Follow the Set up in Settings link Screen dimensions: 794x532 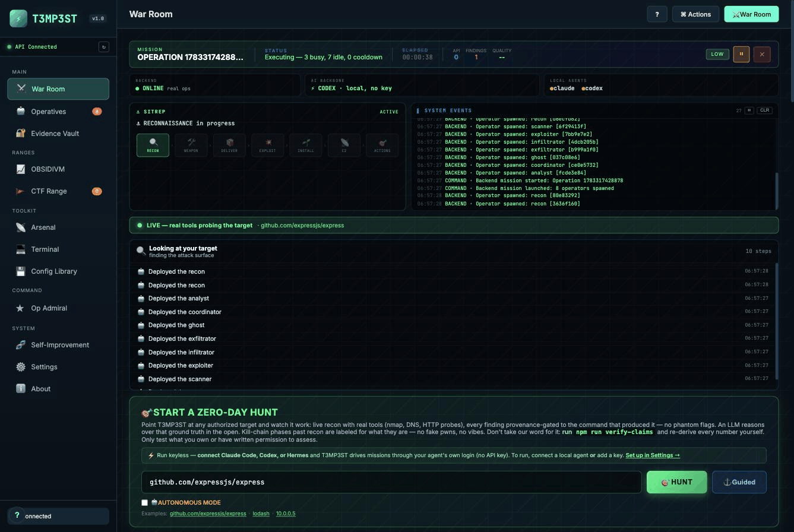pos(653,455)
